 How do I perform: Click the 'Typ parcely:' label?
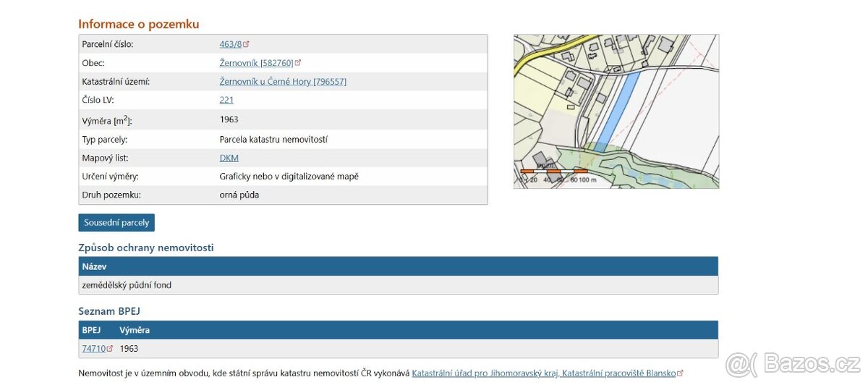click(x=105, y=139)
